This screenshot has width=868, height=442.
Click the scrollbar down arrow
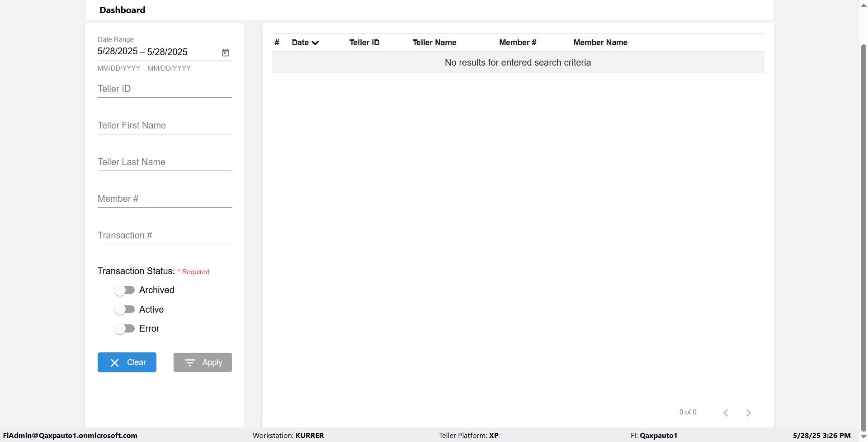(x=863, y=437)
